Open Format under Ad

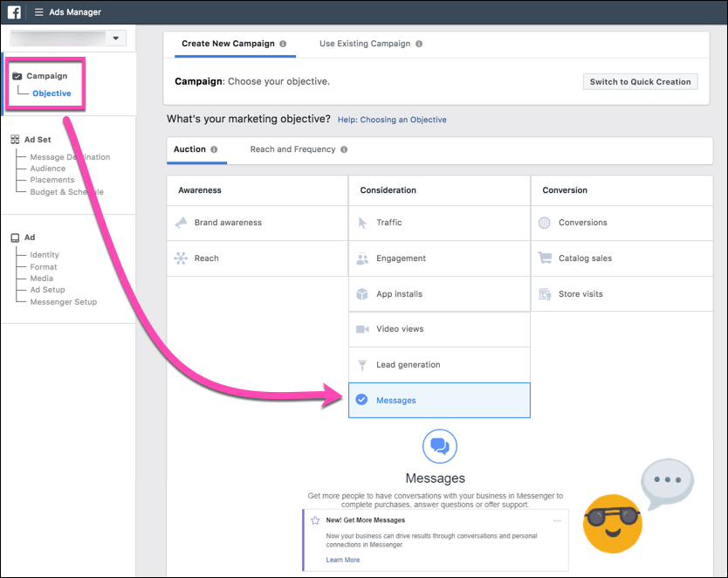44,267
